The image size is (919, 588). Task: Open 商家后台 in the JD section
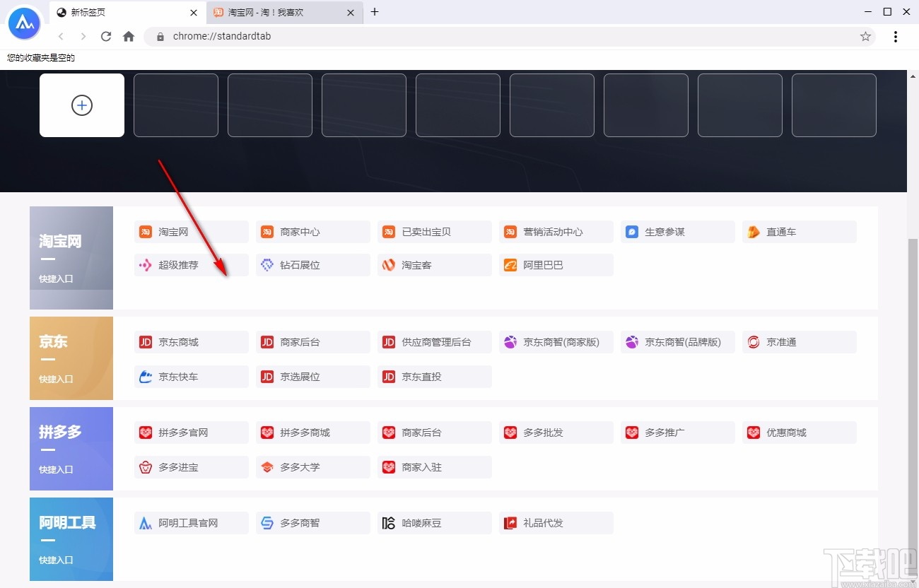313,342
